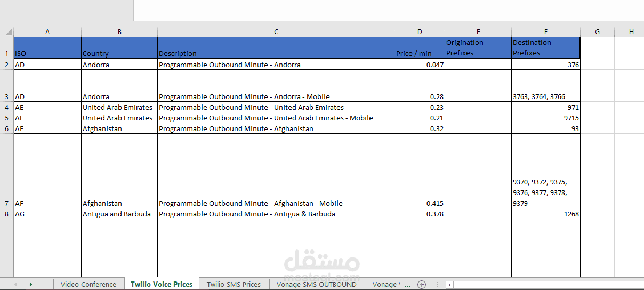This screenshot has width=644, height=290.
Task: Select column H header
Action: 631,32
